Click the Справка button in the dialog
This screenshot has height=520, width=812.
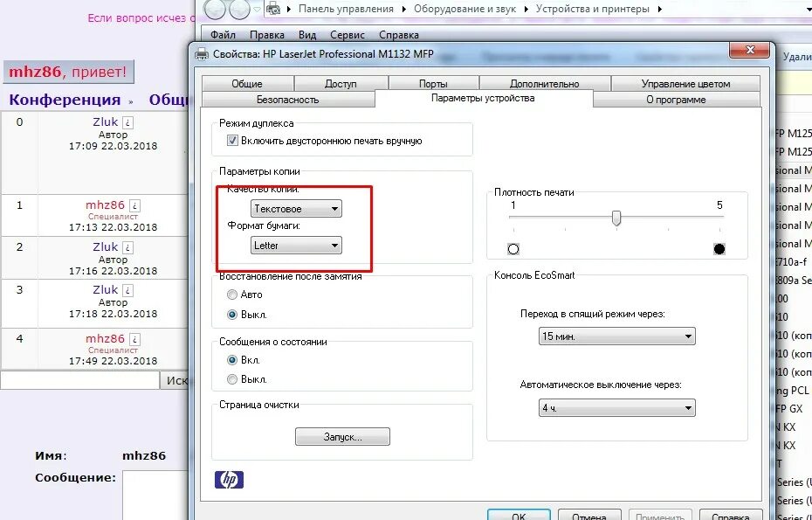(731, 515)
